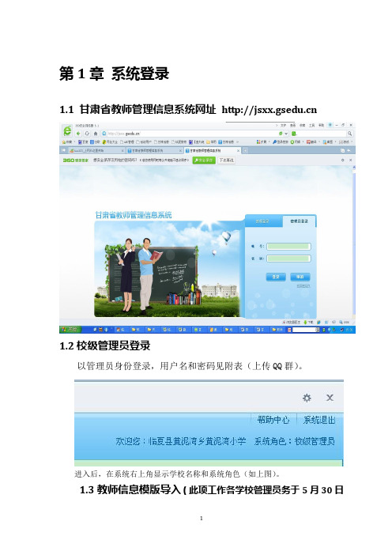The height and width of the screenshot is (555, 392).
Task: Click the gear settings icon above 帮助中心
Action: tap(307, 398)
